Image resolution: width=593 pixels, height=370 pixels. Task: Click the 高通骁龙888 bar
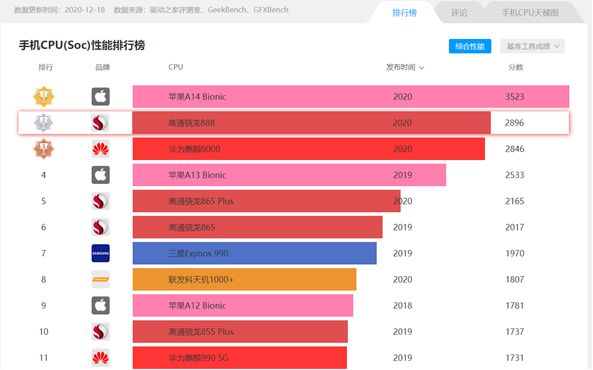point(311,123)
